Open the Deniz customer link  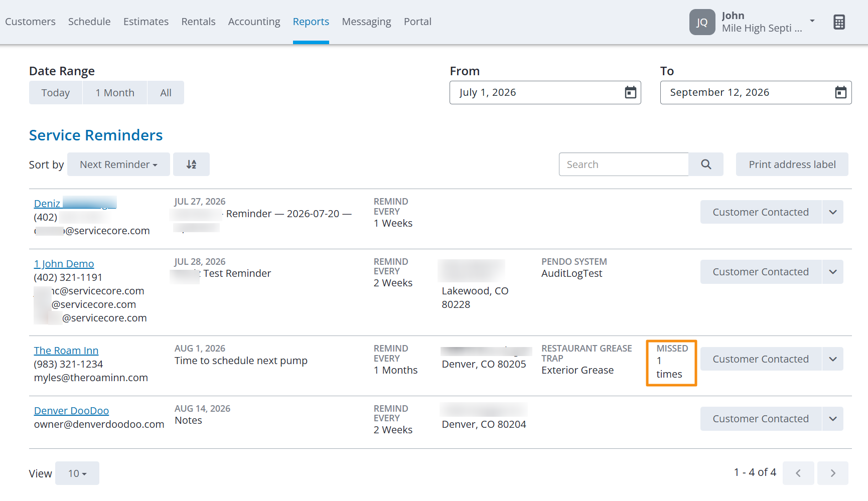[75, 203]
